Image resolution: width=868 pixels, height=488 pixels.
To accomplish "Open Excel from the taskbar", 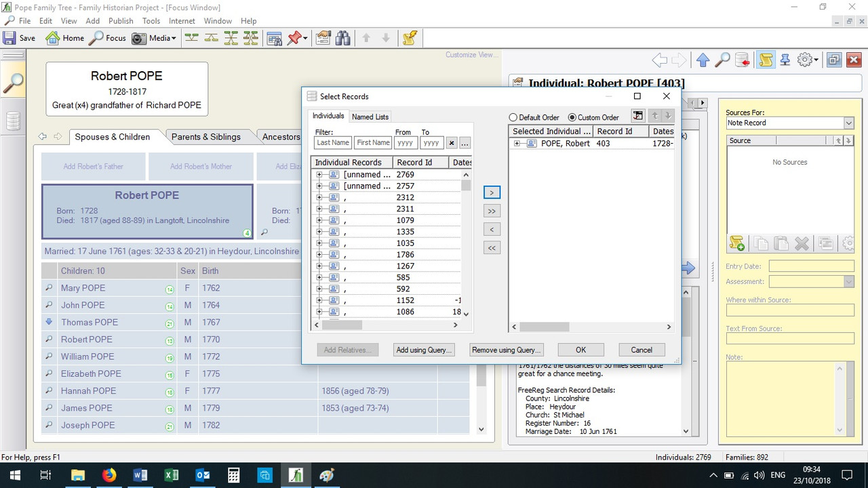I will point(171,475).
